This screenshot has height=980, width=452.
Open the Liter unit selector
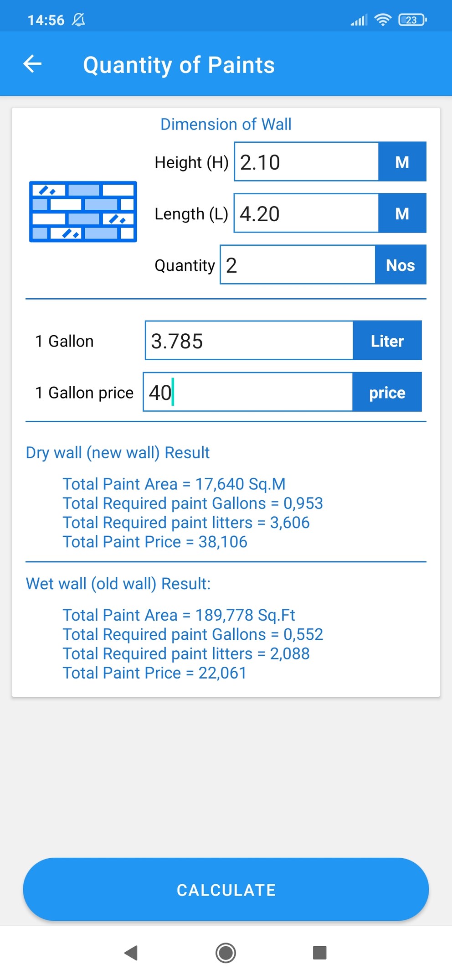pos(387,341)
